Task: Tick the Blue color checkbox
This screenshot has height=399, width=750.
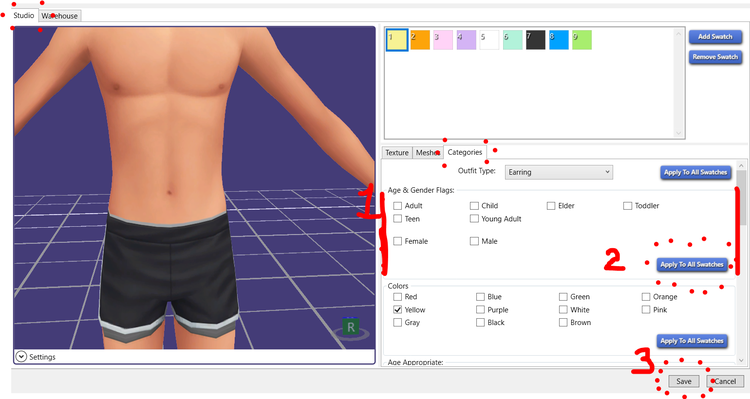Action: click(x=480, y=297)
